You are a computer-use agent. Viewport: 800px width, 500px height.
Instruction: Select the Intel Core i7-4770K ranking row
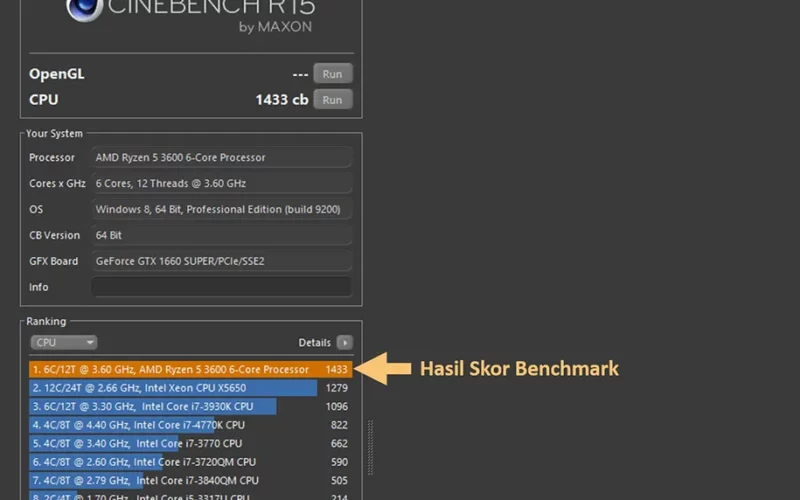click(x=190, y=424)
